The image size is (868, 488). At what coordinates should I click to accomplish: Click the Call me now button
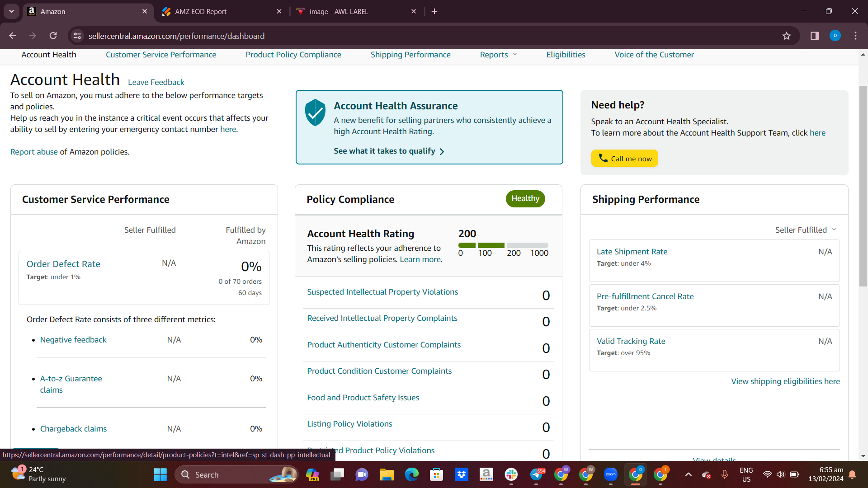(624, 159)
